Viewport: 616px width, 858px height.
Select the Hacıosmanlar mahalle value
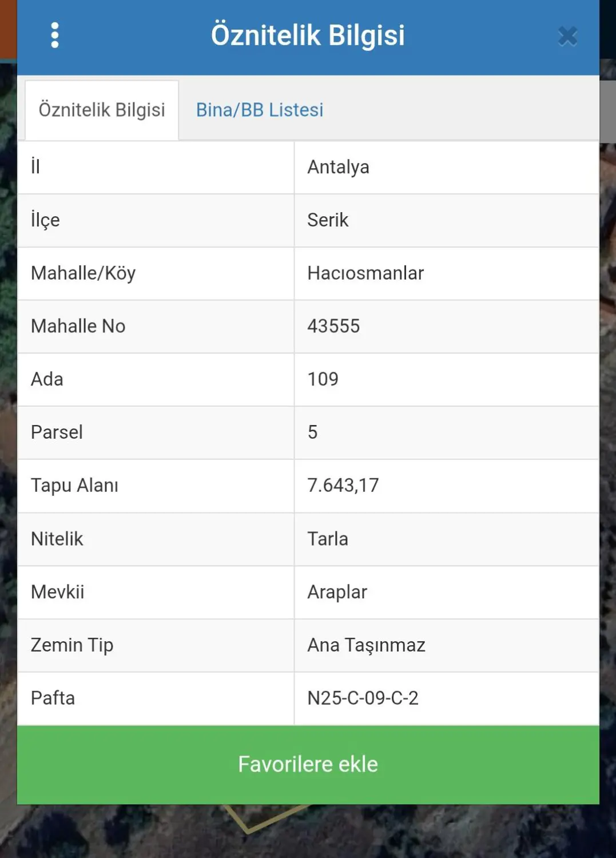pyautogui.click(x=365, y=273)
